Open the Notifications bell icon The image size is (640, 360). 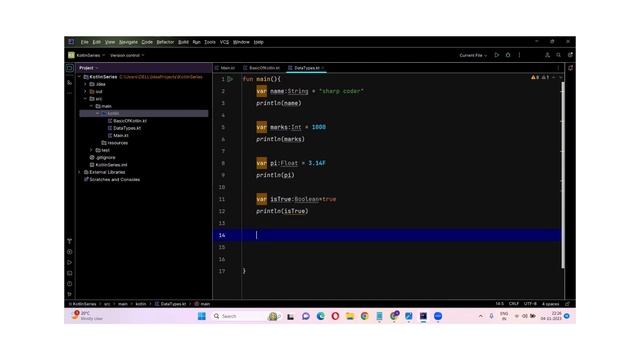pos(570,68)
